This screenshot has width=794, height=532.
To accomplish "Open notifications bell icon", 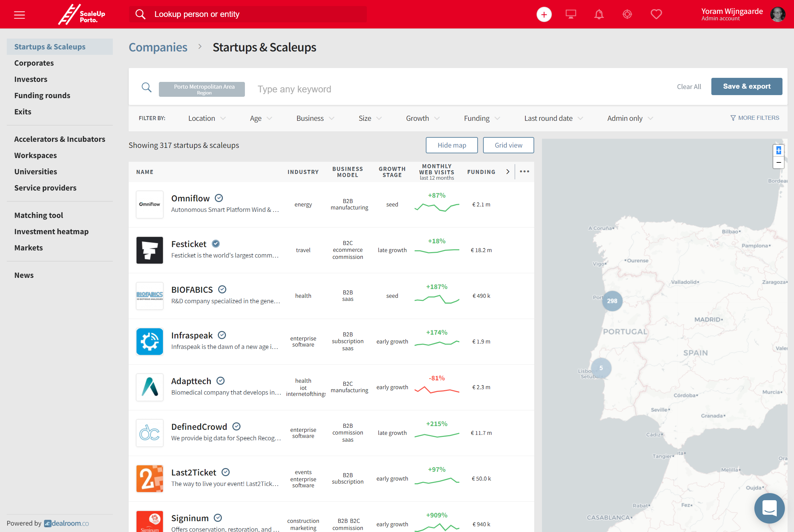I will click(599, 14).
